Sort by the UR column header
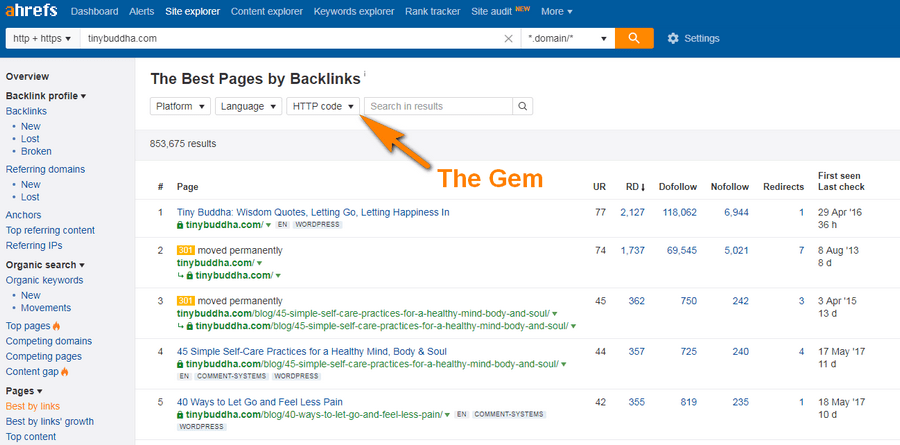The width and height of the screenshot is (900, 445). (x=599, y=187)
